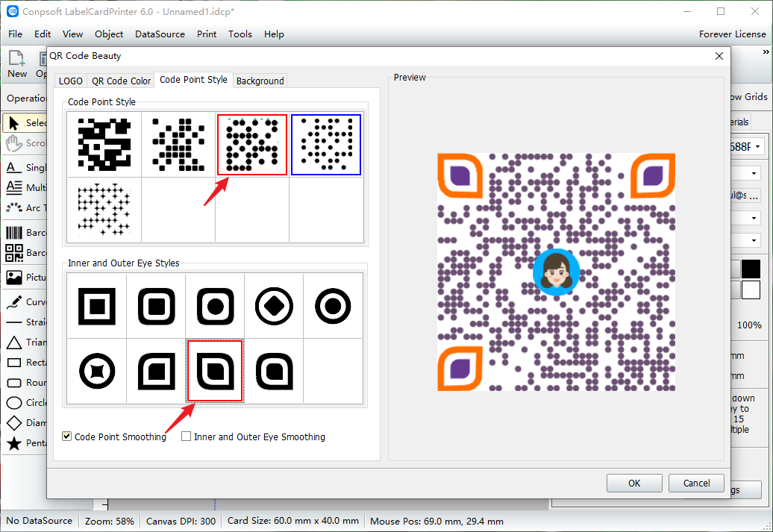
Task: Pick the Pentagram star tool
Action: (x=25, y=442)
